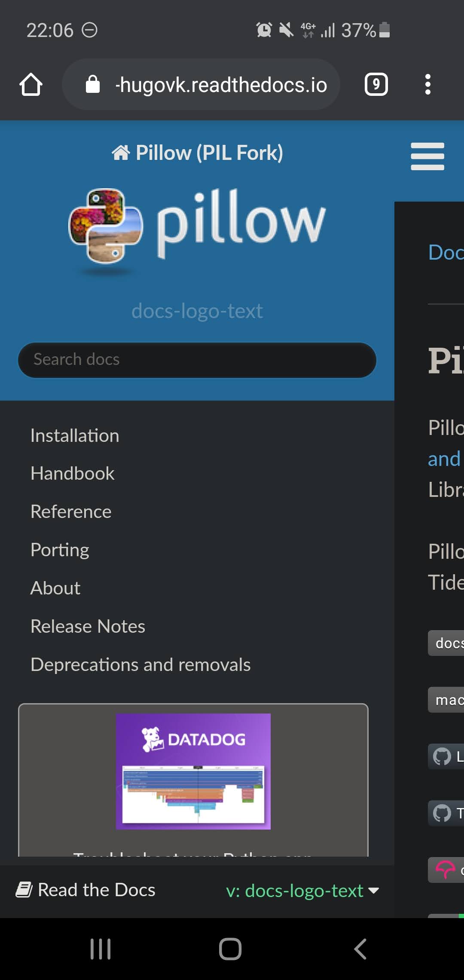The height and width of the screenshot is (980, 464).
Task: Open the Reference section
Action: tap(70, 511)
